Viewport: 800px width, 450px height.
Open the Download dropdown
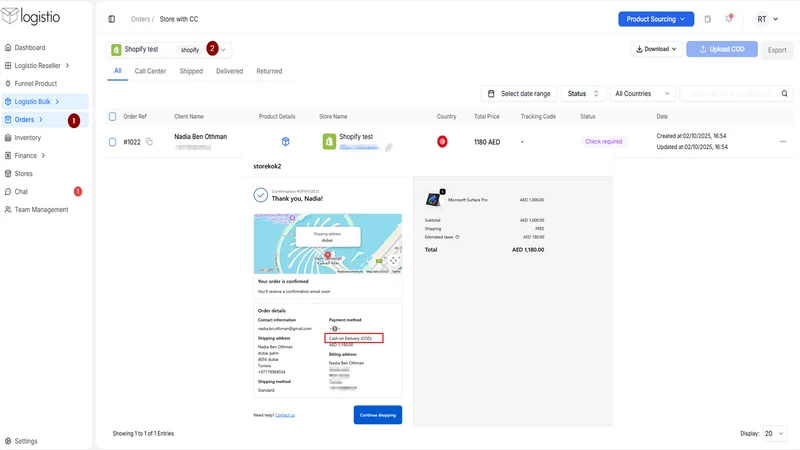656,49
